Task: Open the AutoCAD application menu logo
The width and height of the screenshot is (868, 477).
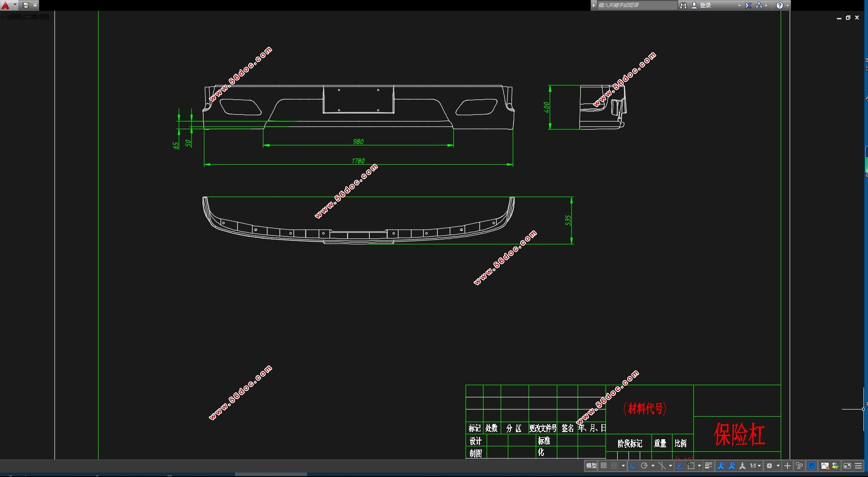Action: pos(5,5)
